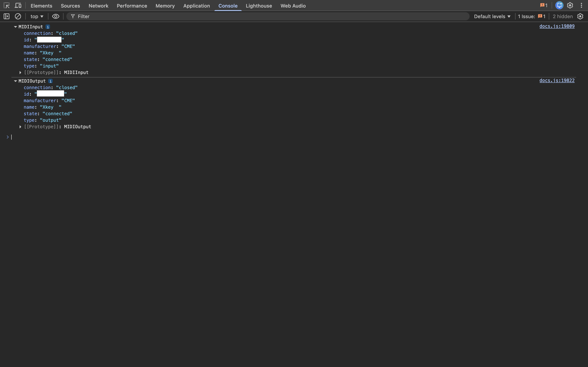Open the console settings gear icon
The image size is (588, 367).
pyautogui.click(x=580, y=16)
